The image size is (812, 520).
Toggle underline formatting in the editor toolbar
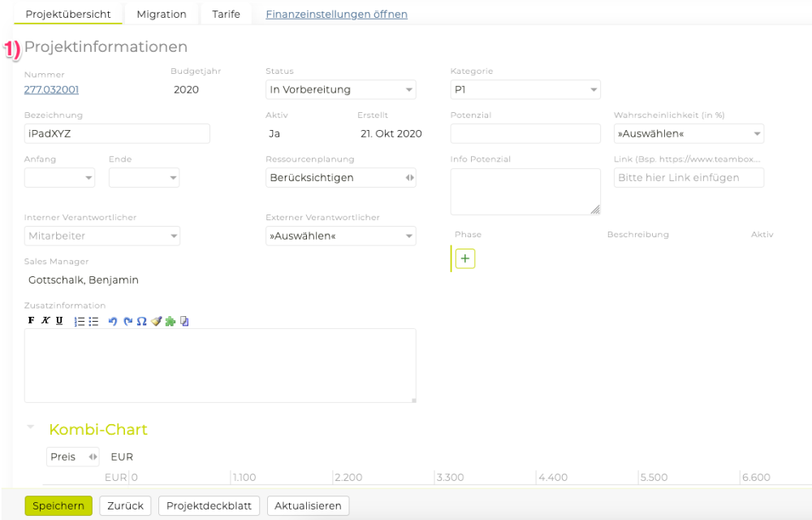(59, 321)
